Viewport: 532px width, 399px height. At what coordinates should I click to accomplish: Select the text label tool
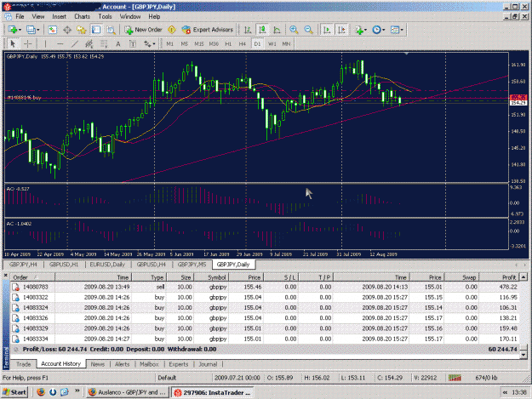[133, 43]
